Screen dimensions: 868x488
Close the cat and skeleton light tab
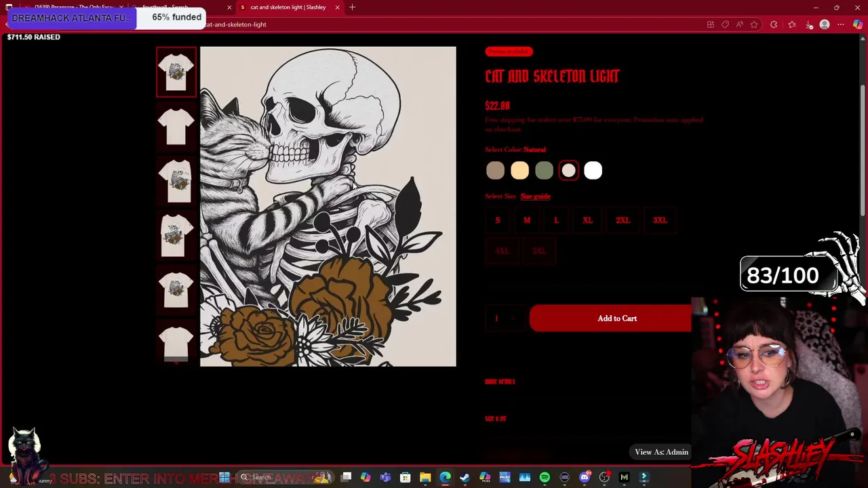[x=337, y=7]
